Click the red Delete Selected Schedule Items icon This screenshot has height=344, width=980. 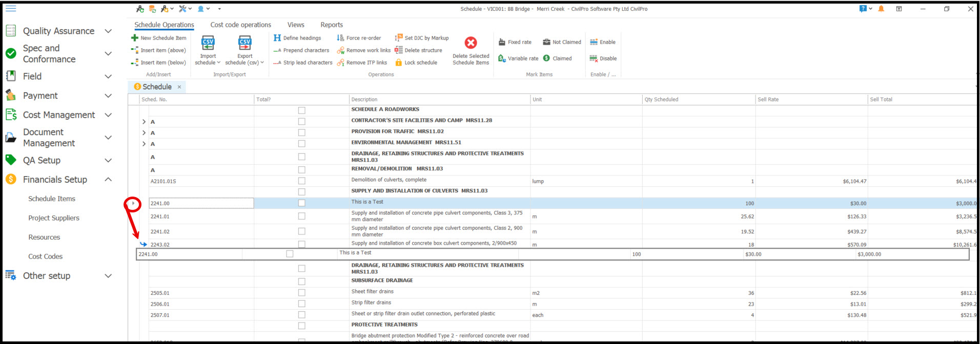tap(471, 42)
